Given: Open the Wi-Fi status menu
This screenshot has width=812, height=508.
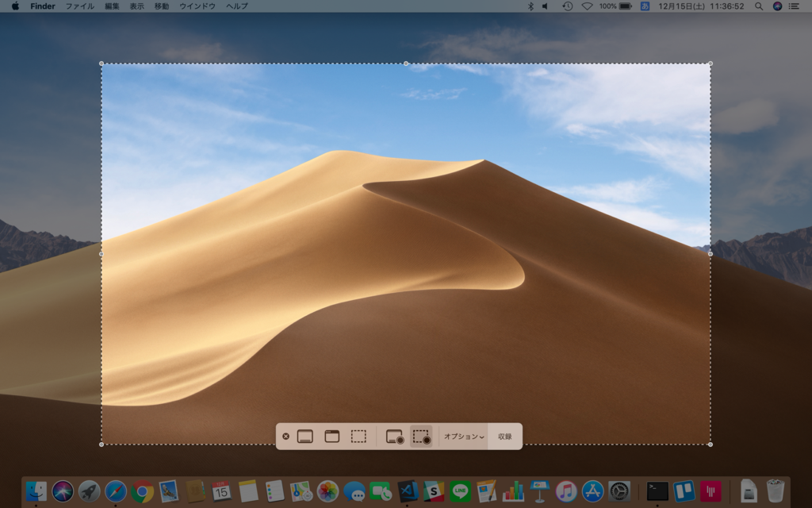Looking at the screenshot, I should click(587, 6).
